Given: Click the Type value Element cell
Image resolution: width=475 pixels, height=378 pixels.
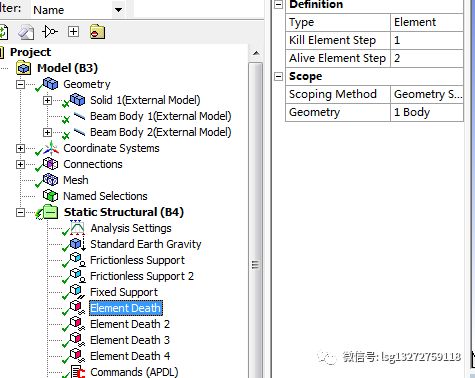Looking at the screenshot, I should coord(427,22).
